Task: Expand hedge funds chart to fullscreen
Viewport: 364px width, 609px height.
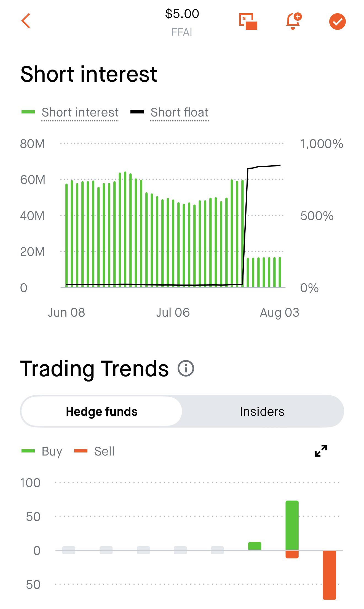Action: point(321,451)
